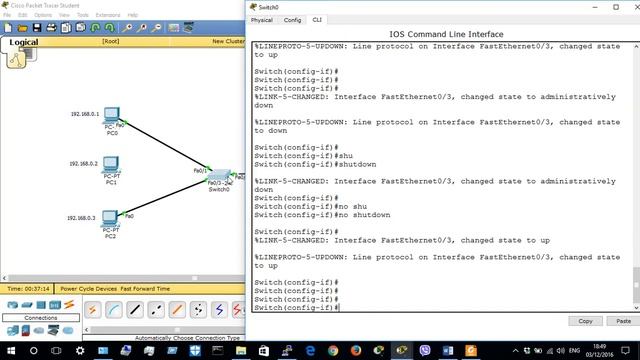Click the PC0 computer on the workspace
Image resolution: width=640 pixels, height=360 pixels.
tap(111, 115)
